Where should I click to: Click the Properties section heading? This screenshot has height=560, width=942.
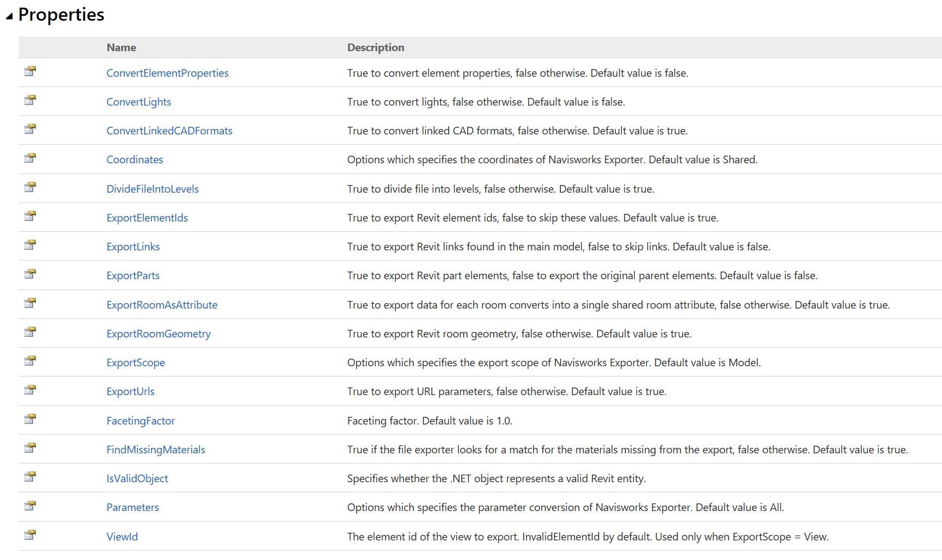click(x=61, y=15)
